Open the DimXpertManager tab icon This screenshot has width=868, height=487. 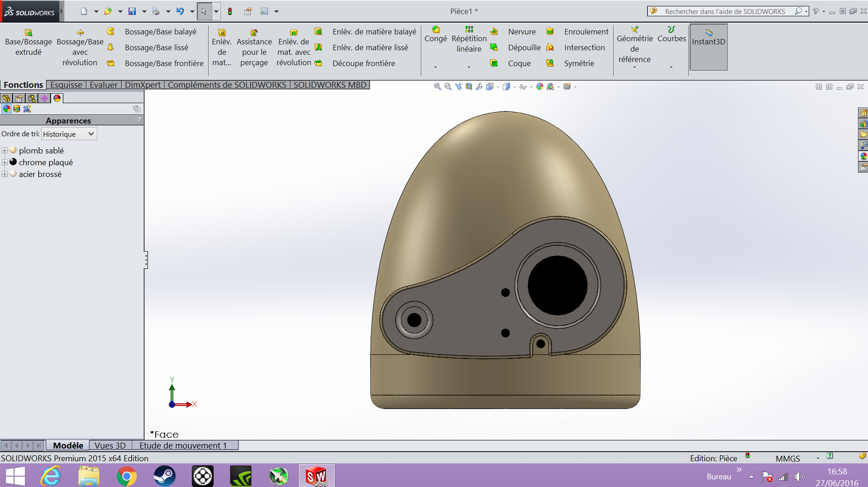coord(44,98)
